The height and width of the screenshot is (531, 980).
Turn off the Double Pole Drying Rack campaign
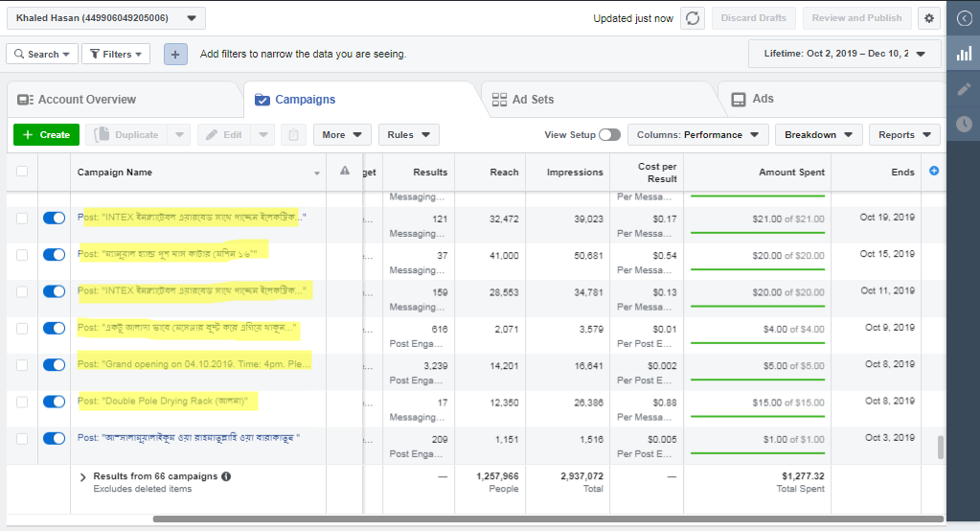[x=54, y=402]
